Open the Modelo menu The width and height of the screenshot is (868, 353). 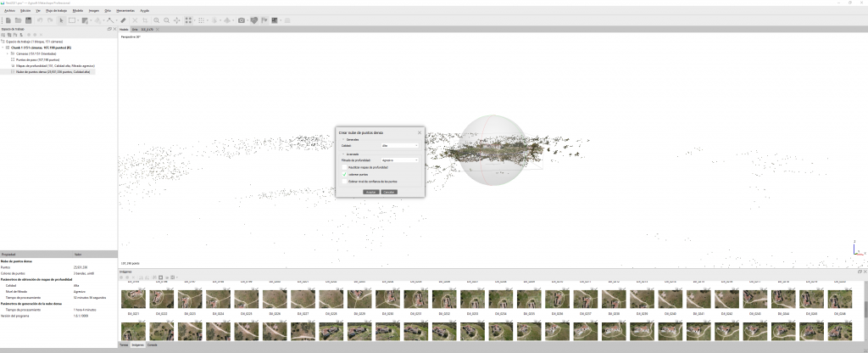point(78,10)
